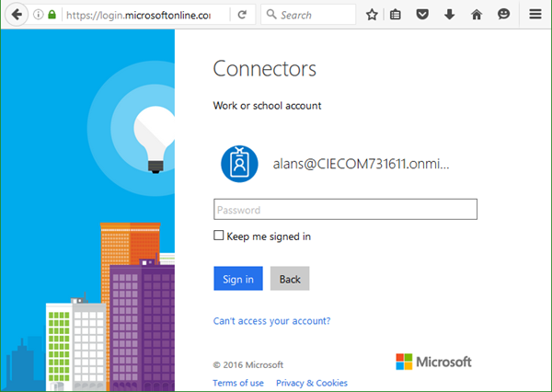This screenshot has height=392, width=552.
Task: Click the browser search magnifier icon
Action: coord(271,15)
